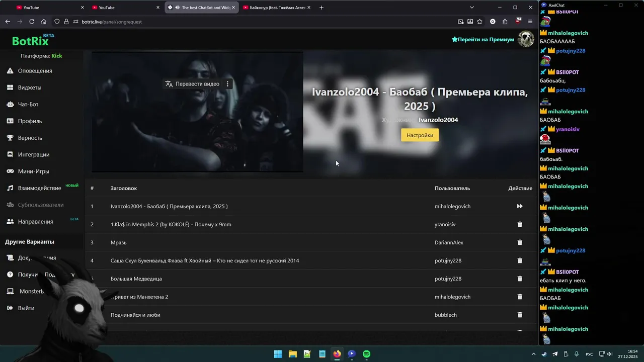Click the Чат-Бот robot icon

pyautogui.click(x=10, y=104)
